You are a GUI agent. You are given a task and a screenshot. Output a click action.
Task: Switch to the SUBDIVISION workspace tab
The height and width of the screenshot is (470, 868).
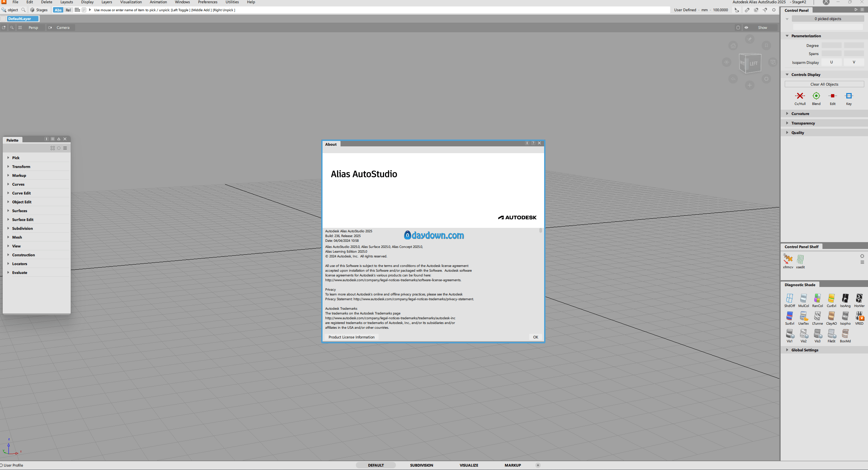[421, 465]
